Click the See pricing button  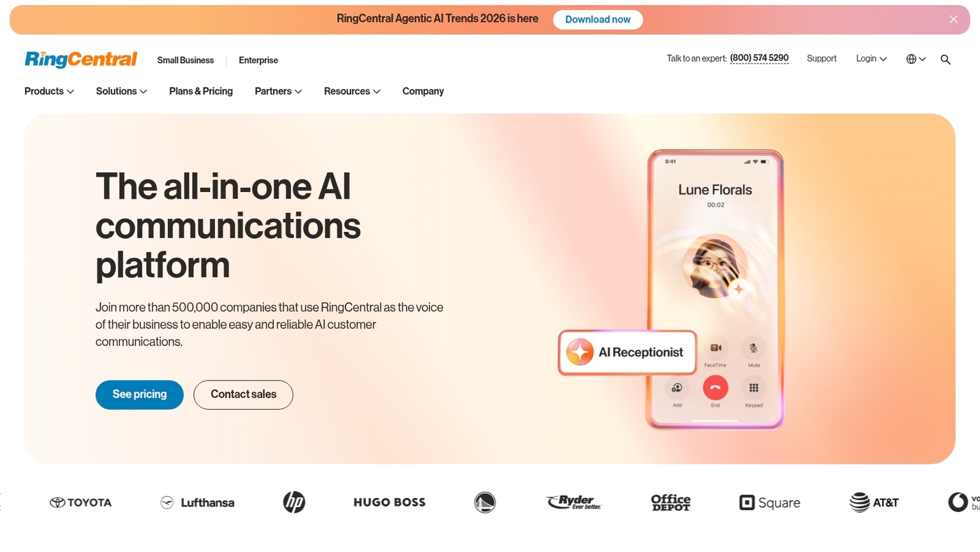139,394
